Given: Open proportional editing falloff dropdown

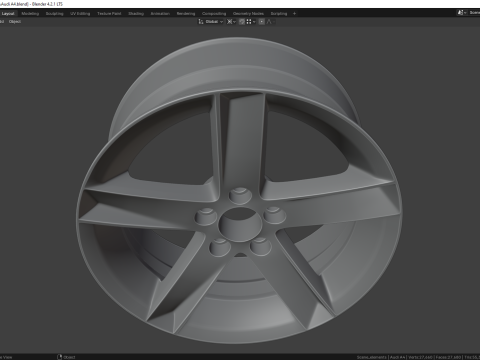Looking at the screenshot, I should pos(270,22).
